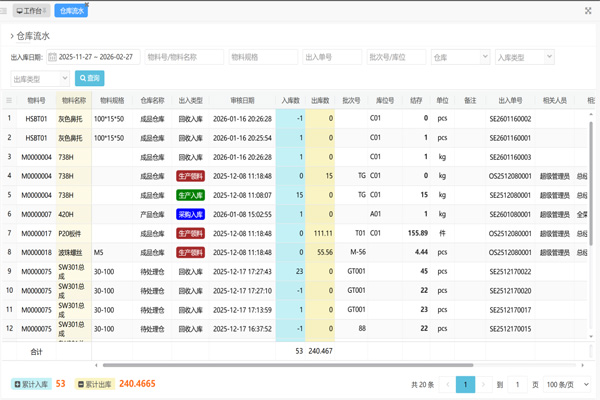The width and height of the screenshot is (600, 400).
Task: Select order number SE2512170015
Action: click(510, 329)
